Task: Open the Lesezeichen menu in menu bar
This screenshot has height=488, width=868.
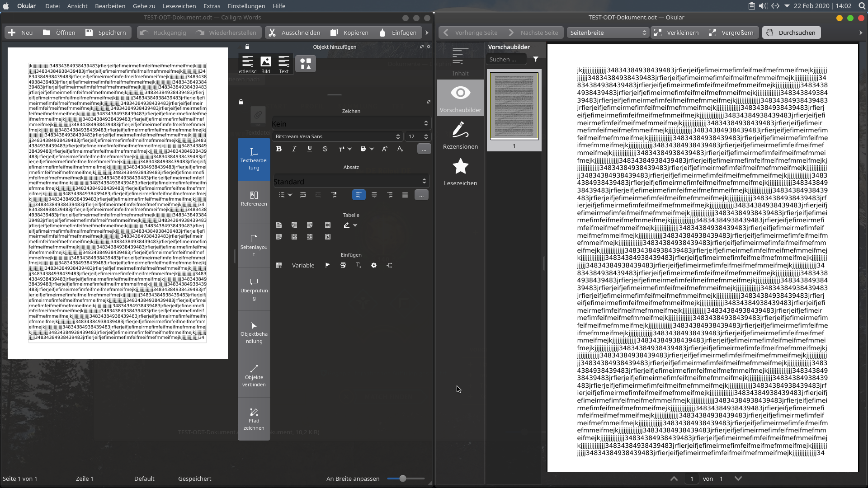Action: click(x=179, y=6)
